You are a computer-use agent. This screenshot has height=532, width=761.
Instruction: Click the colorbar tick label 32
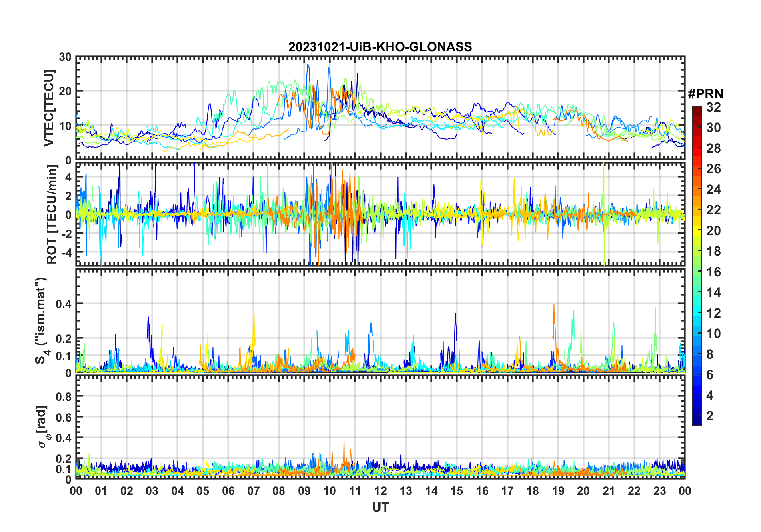[713, 107]
